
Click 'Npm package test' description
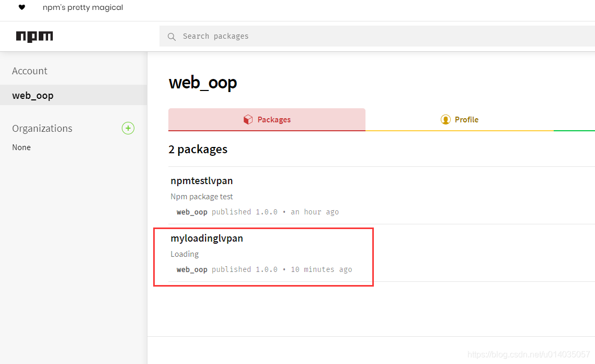pos(201,197)
